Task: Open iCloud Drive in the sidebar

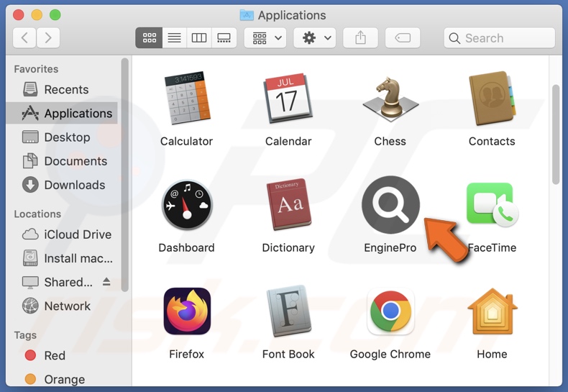Action: coord(62,234)
